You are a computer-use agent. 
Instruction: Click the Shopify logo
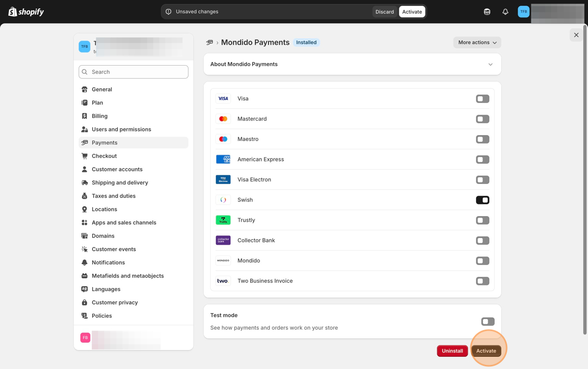tap(26, 12)
